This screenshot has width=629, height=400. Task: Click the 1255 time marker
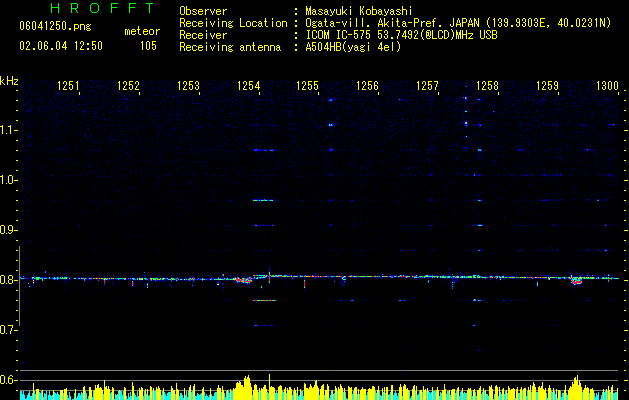308,86
